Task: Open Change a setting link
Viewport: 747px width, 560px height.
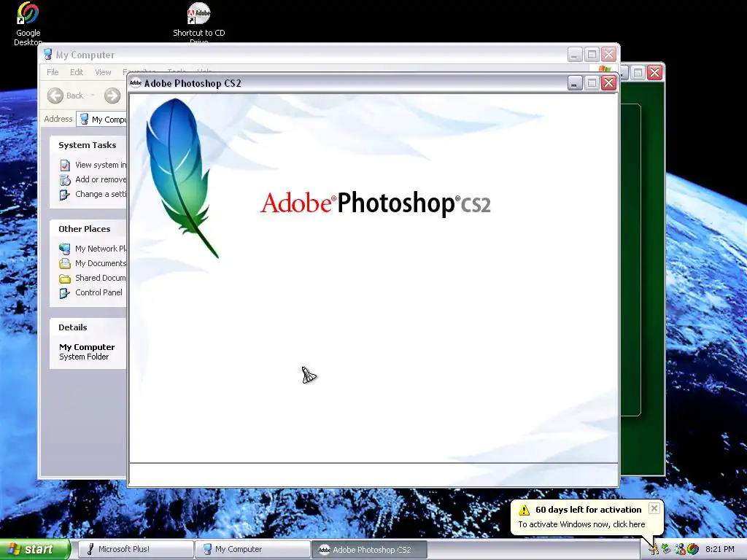Action: point(101,194)
